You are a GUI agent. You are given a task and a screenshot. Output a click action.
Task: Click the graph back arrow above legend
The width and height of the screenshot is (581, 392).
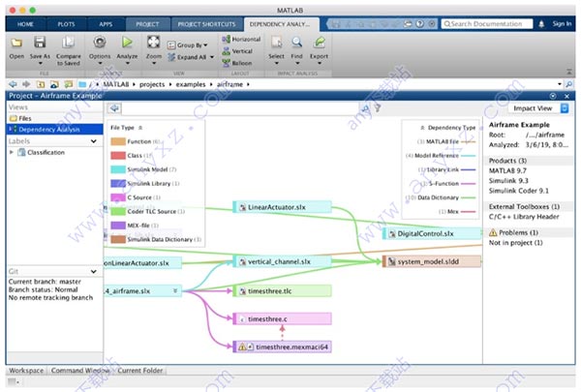tap(114, 108)
